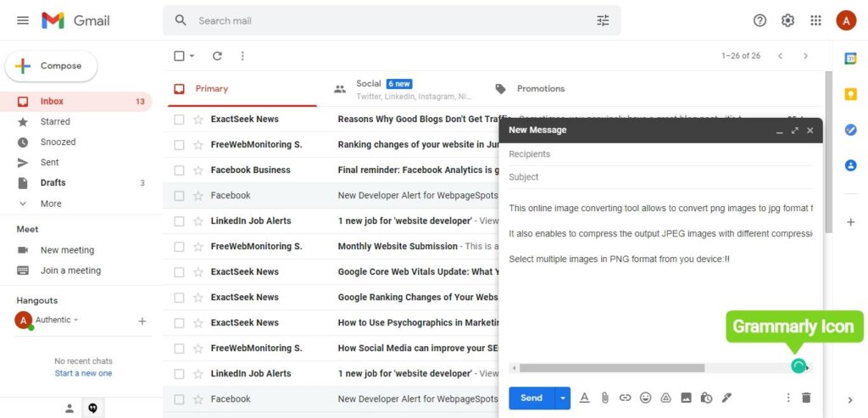This screenshot has height=418, width=868.
Task: Open formatting options in compose toolbar
Action: (x=584, y=398)
